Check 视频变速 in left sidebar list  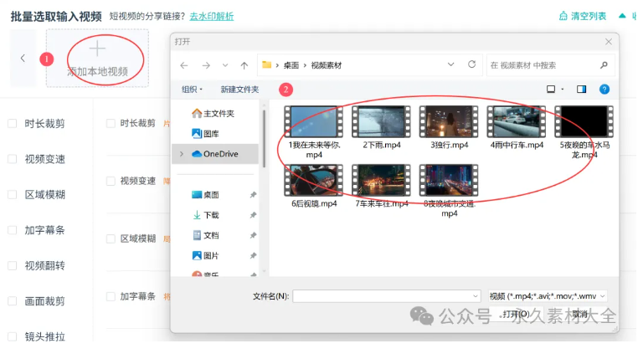tap(13, 159)
